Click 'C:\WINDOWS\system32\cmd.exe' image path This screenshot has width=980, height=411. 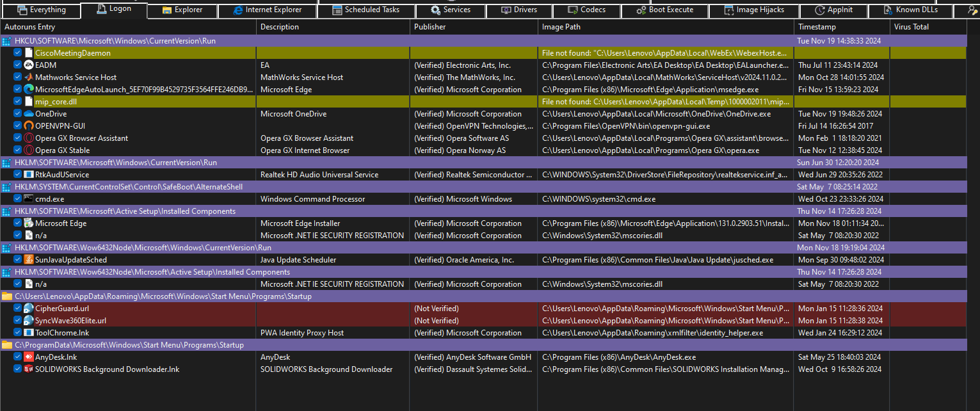(x=598, y=199)
